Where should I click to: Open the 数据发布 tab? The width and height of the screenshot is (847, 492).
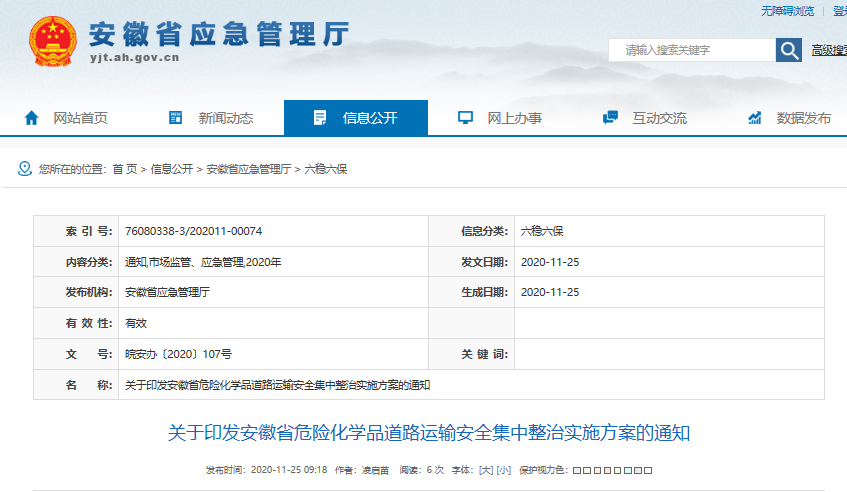click(804, 118)
